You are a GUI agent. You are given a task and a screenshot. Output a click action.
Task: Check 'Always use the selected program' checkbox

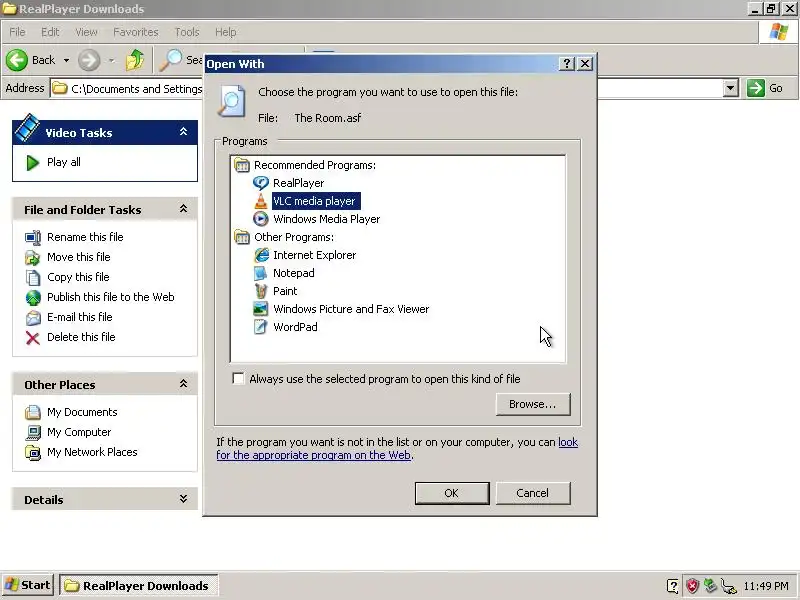pyautogui.click(x=238, y=379)
